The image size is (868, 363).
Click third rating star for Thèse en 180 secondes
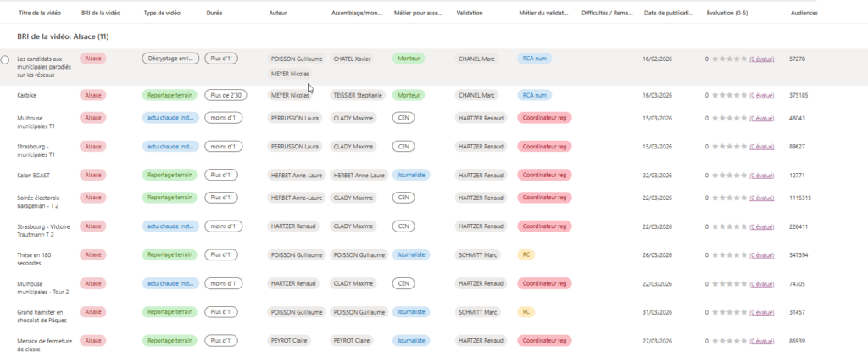coord(729,254)
